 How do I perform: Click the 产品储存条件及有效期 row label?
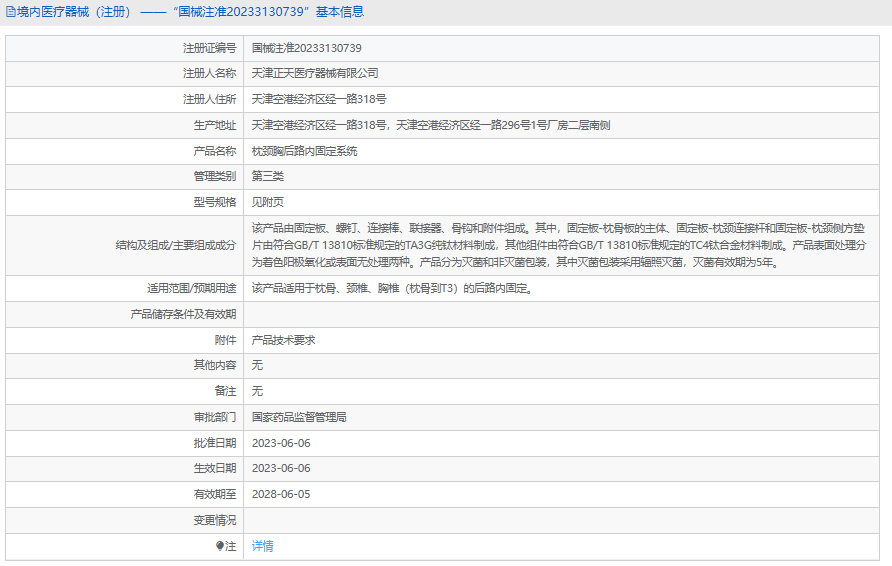coord(183,314)
